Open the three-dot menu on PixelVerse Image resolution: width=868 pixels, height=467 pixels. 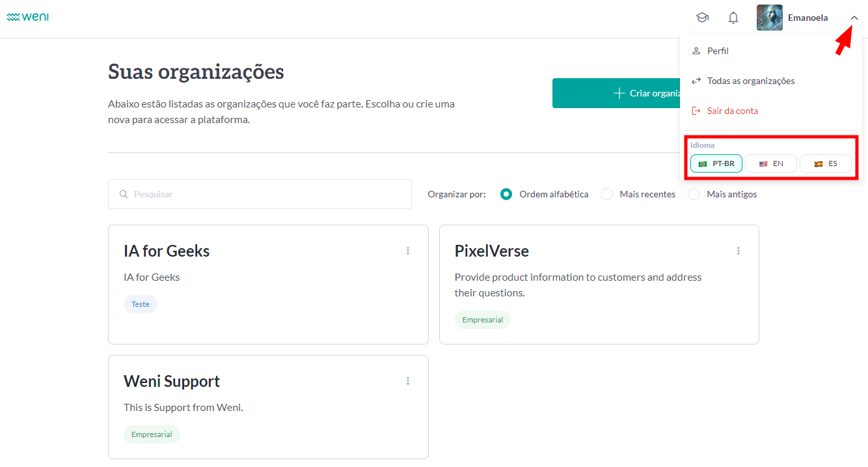[x=738, y=250]
